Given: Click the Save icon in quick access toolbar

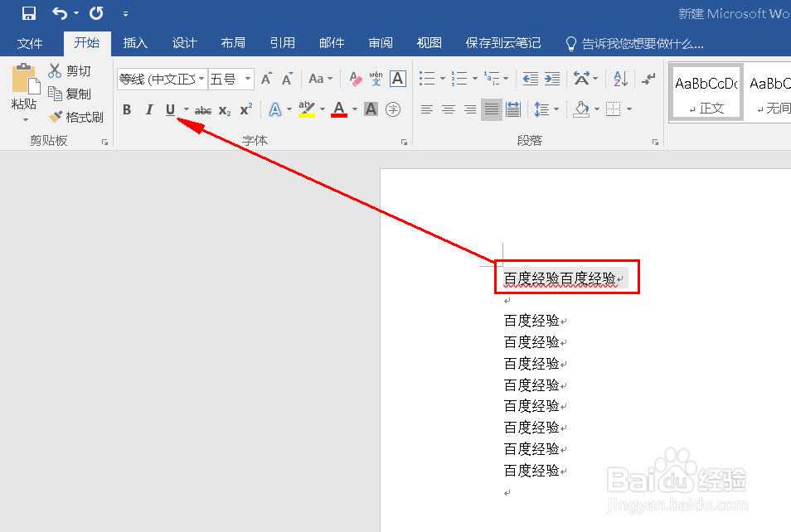Looking at the screenshot, I should (x=29, y=13).
